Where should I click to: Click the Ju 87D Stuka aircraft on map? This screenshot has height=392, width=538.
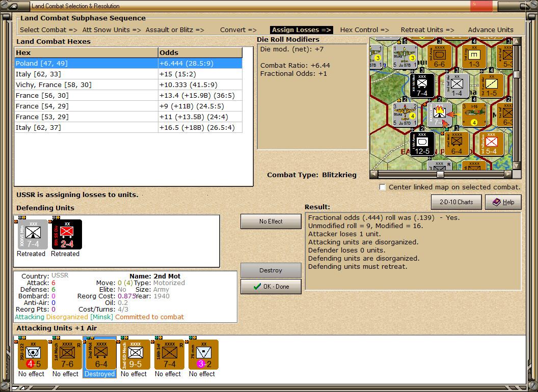point(405,114)
